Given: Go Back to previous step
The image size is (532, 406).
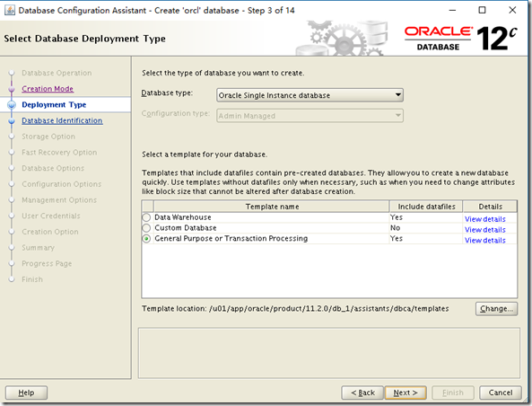Looking at the screenshot, I should click(362, 393).
